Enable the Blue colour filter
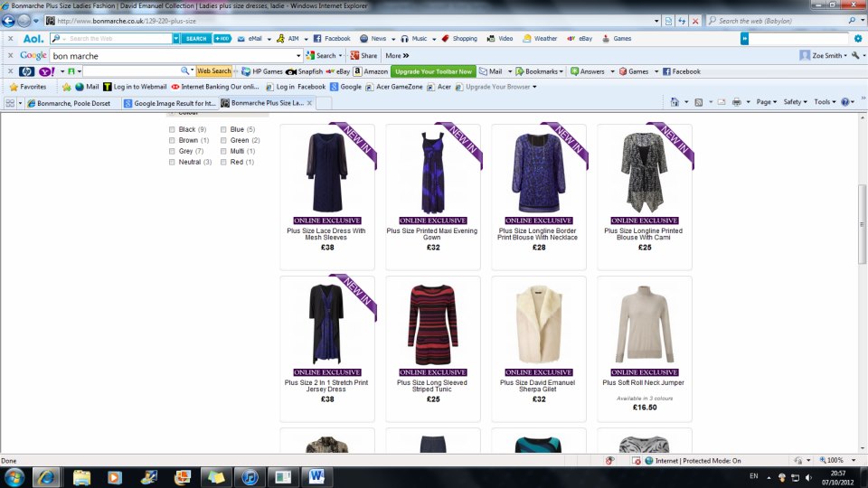Viewport: 868px width, 488px height. (x=223, y=130)
